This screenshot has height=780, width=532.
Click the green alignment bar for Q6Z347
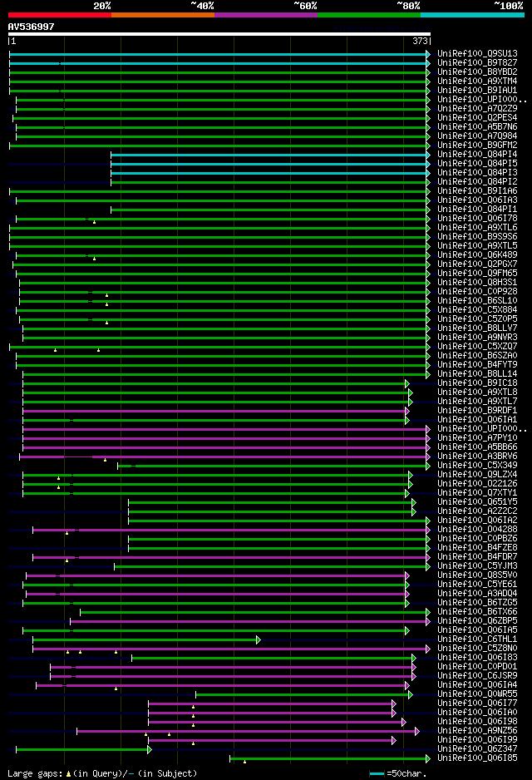[82, 750]
